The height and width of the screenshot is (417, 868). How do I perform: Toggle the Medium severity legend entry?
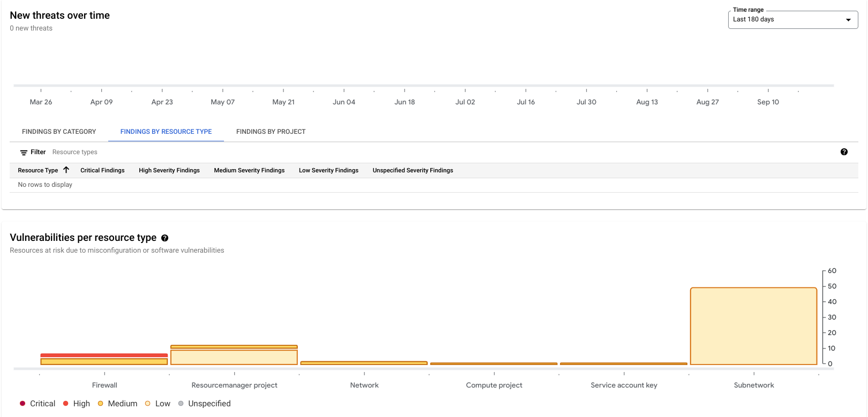pyautogui.click(x=117, y=404)
